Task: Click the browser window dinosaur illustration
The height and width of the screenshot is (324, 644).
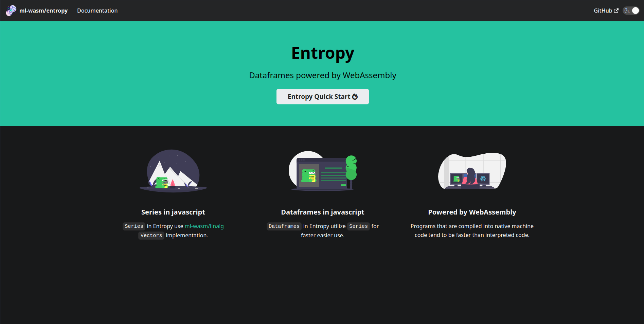Action: [x=323, y=171]
